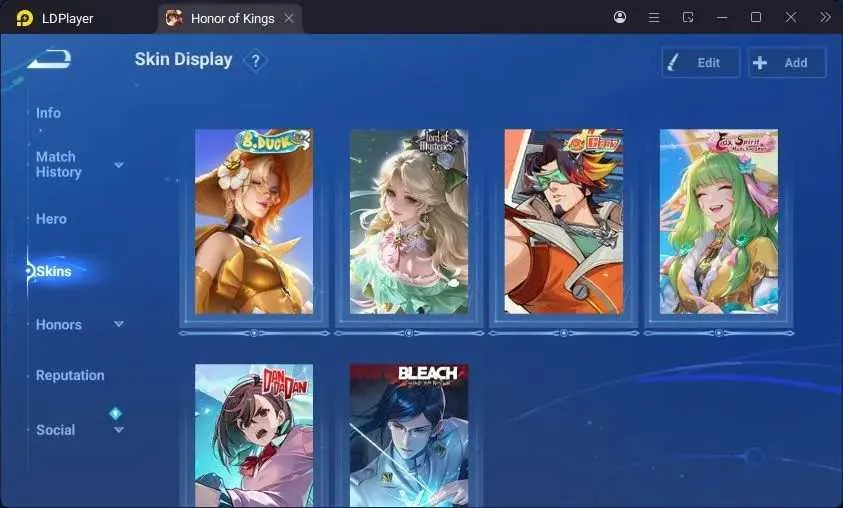Viewport: 843px width, 508px height.
Task: Click the Edit button
Action: click(x=701, y=62)
